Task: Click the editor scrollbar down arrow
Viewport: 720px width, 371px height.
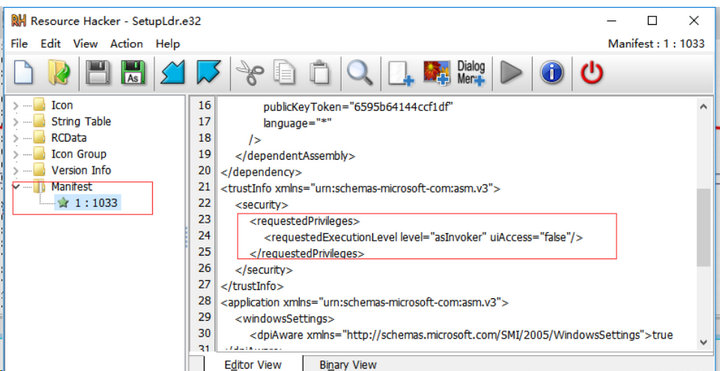Action: (703, 342)
